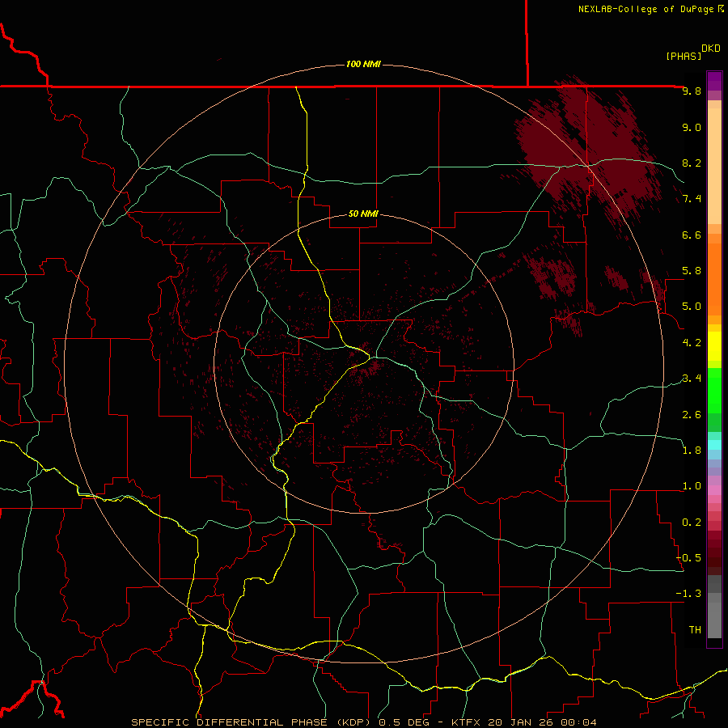Viewport: 728px width, 728px height.
Task: Click the '50 NMI' range ring label
Action: 363,214
